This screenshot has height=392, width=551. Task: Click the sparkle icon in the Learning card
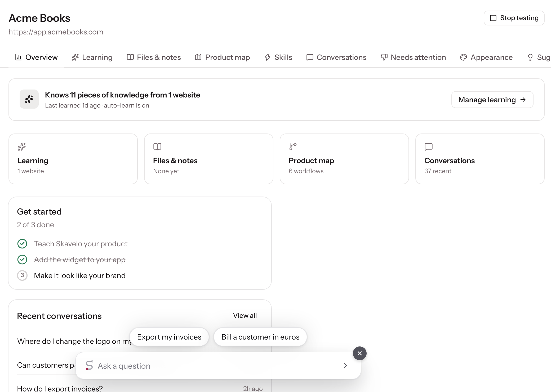pos(22,147)
